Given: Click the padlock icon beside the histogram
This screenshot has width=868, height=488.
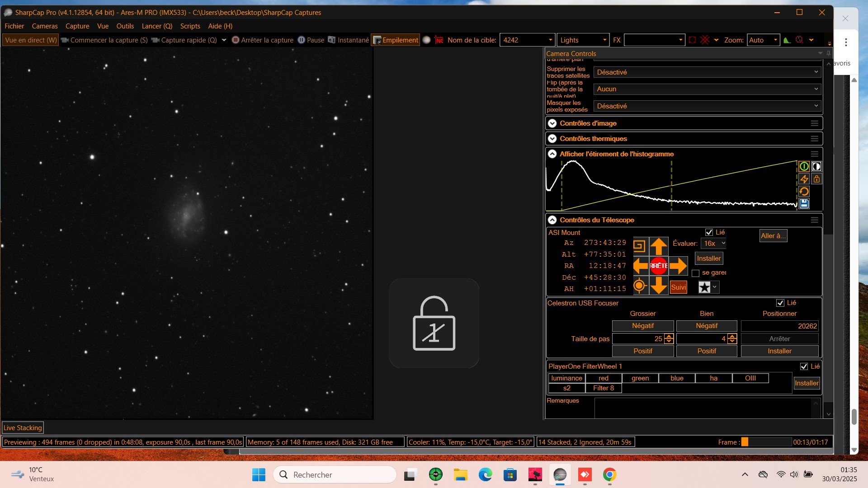Looking at the screenshot, I should coord(816,179).
